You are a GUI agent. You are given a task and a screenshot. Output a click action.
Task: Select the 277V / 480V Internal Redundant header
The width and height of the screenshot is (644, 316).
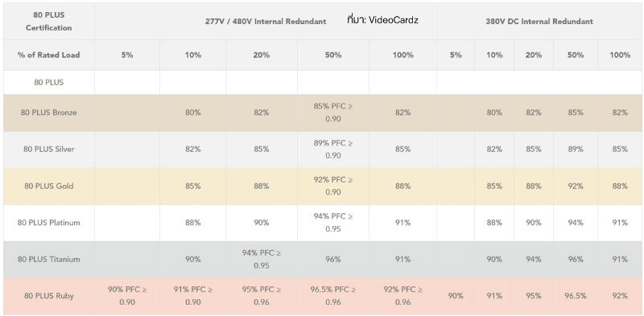point(266,22)
